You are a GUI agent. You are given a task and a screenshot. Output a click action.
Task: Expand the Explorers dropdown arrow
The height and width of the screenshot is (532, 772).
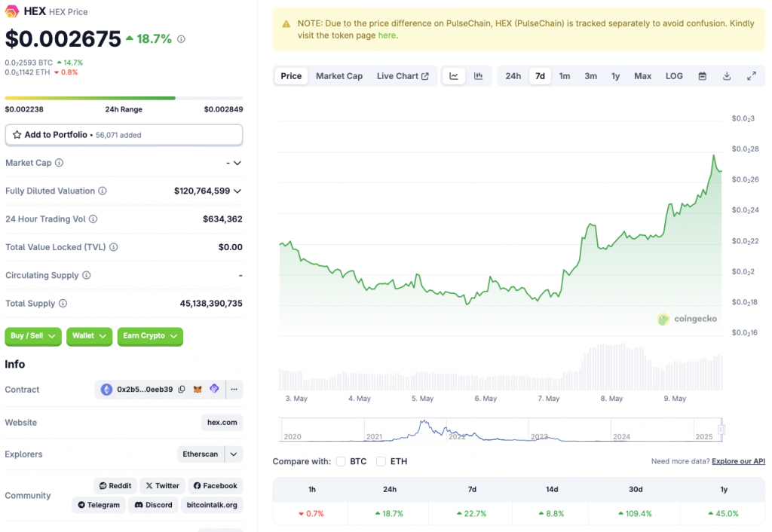[x=234, y=454]
